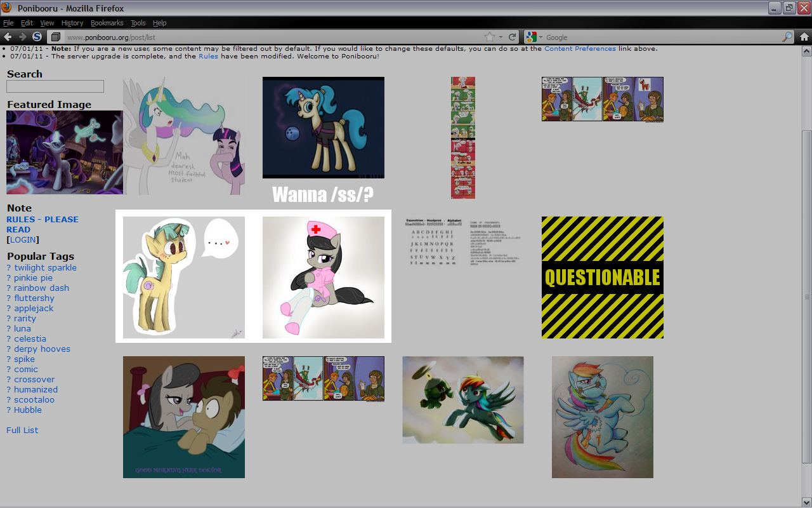Click the site identity icon in address bar
Screen dimensions: 812x508
click(56, 37)
